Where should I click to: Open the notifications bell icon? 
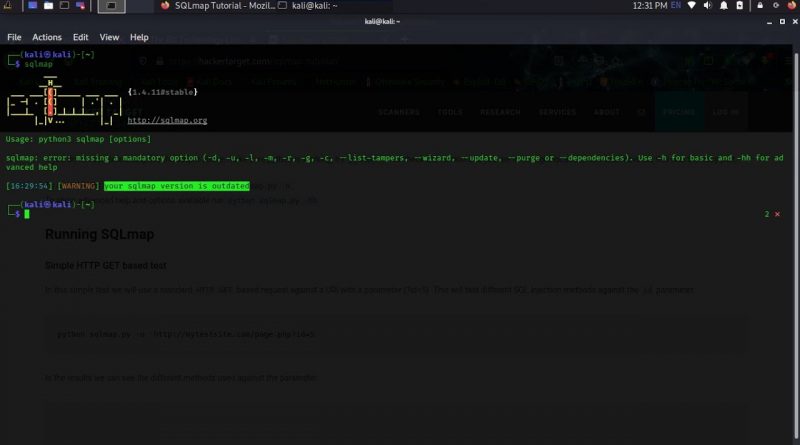pos(723,6)
